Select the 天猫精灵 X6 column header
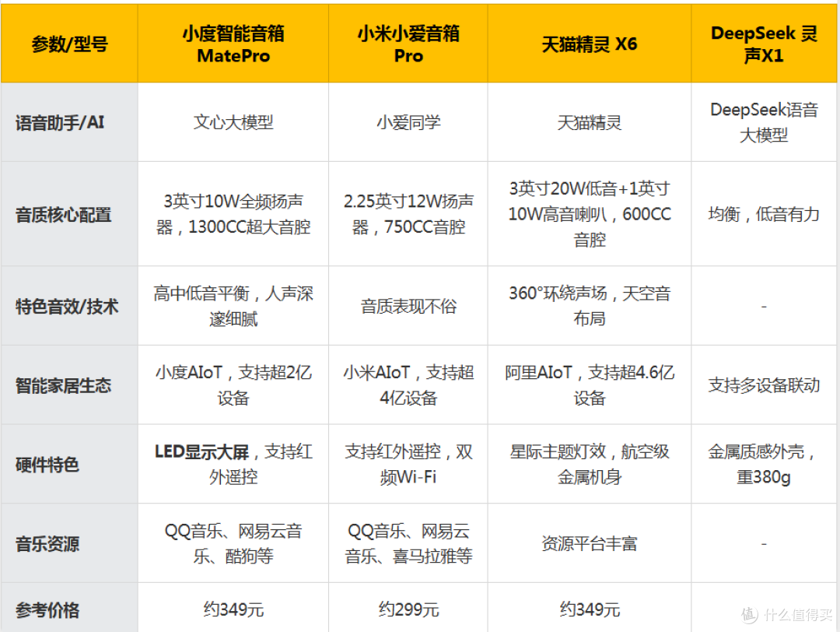The width and height of the screenshot is (840, 632). (590, 44)
